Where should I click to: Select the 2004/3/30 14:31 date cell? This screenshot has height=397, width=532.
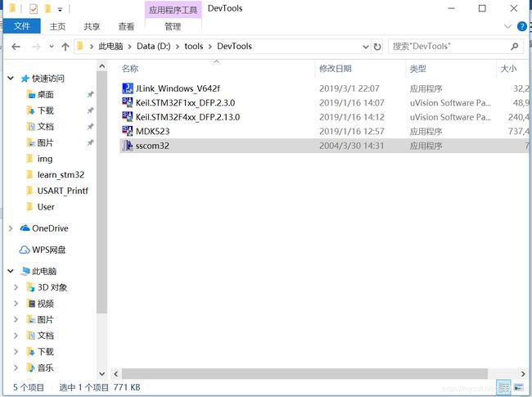coord(351,146)
